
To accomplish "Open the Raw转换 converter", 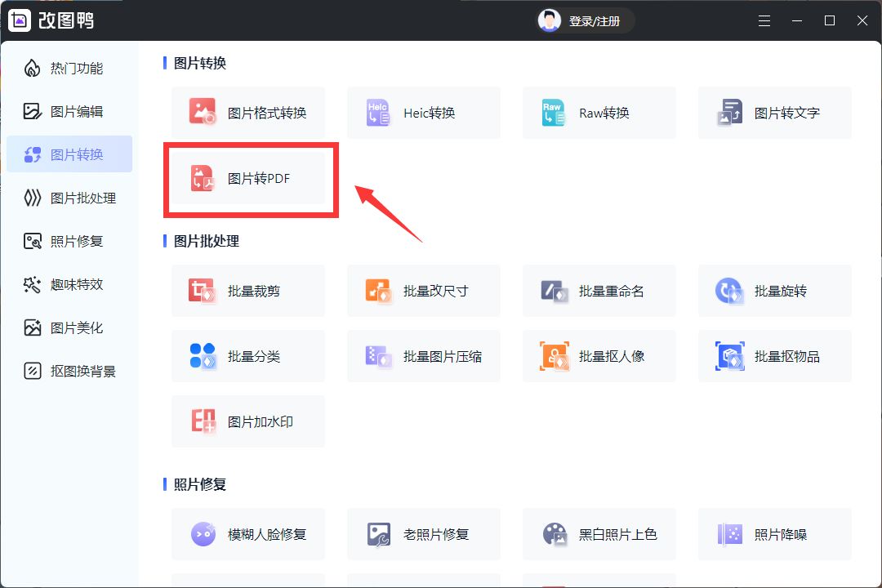I will pyautogui.click(x=599, y=113).
